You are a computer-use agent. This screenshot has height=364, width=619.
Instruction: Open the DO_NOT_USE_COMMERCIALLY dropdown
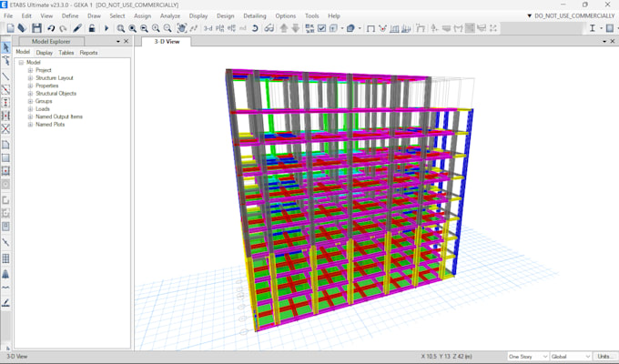click(571, 15)
